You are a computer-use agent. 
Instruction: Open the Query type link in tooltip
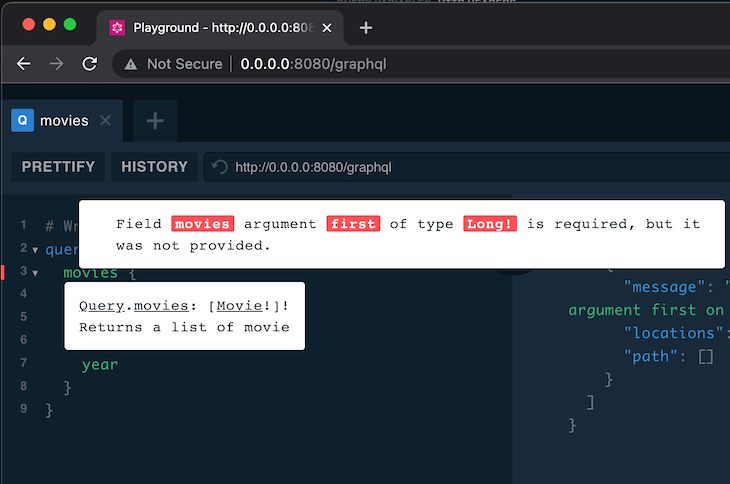[x=101, y=306]
